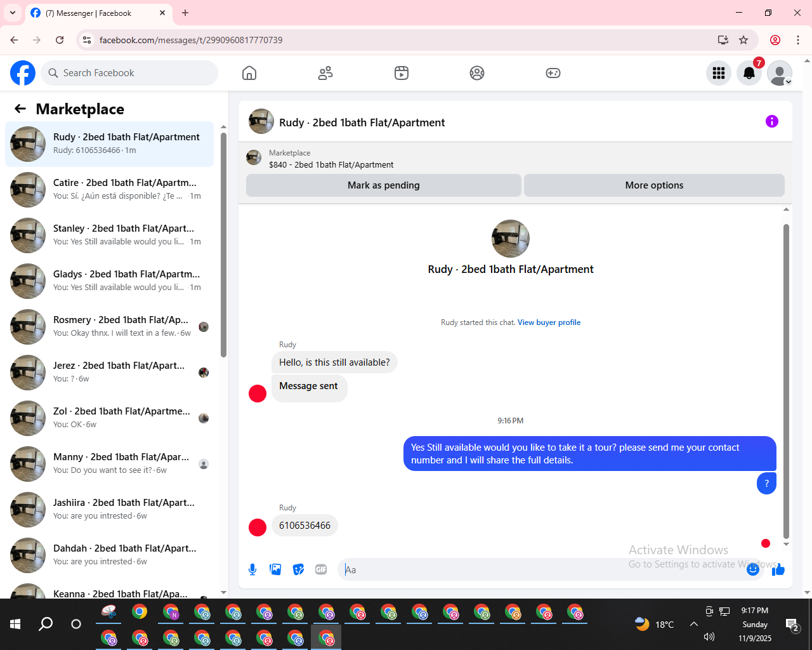812x650 pixels.
Task: Go back from Marketplace using the arrow
Action: [20, 109]
